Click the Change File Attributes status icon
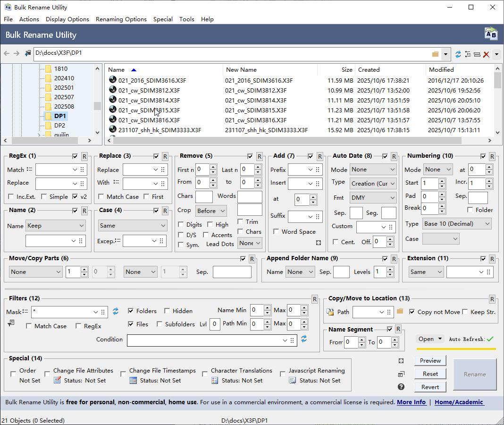Screen dimensions: 504x425 click(57, 380)
